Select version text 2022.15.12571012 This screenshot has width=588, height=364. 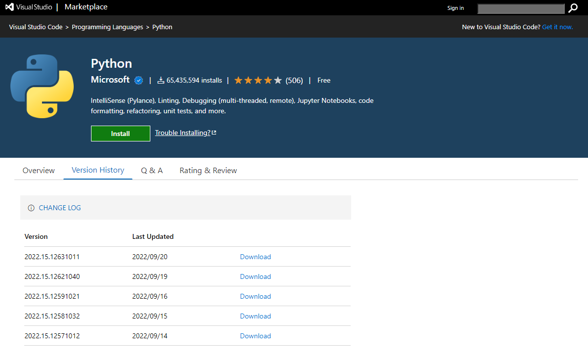click(52, 336)
